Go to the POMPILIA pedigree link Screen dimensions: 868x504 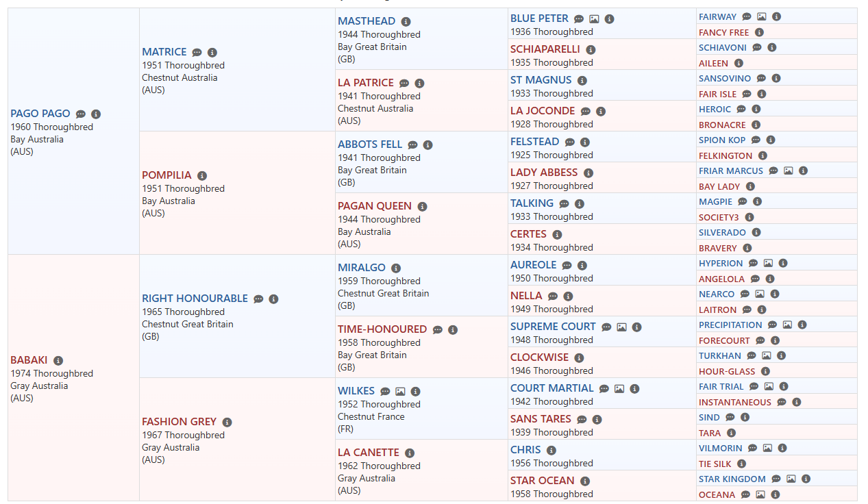tap(166, 175)
